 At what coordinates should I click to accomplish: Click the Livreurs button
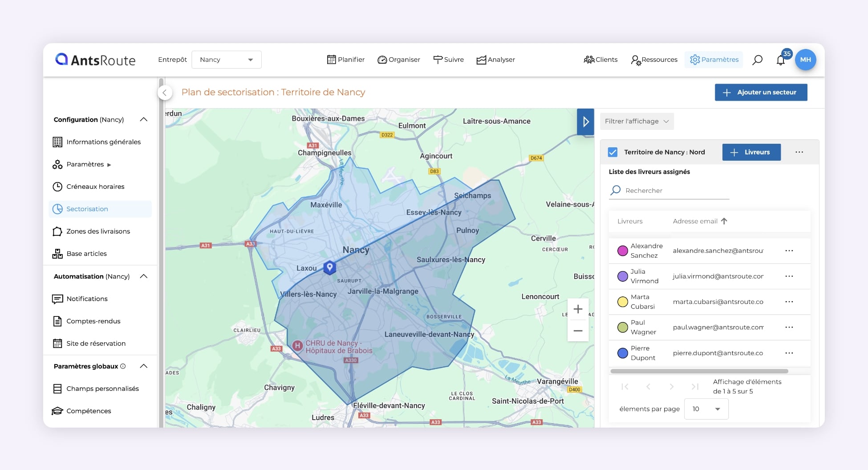click(751, 152)
